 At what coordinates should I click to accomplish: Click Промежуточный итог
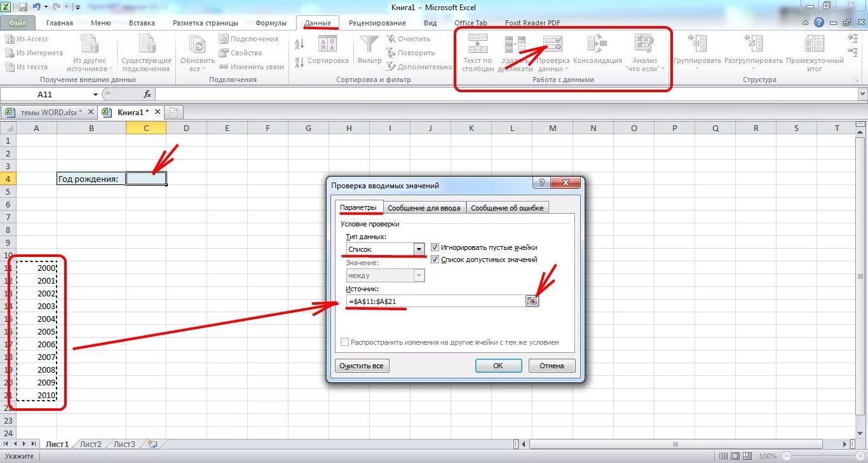[815, 53]
